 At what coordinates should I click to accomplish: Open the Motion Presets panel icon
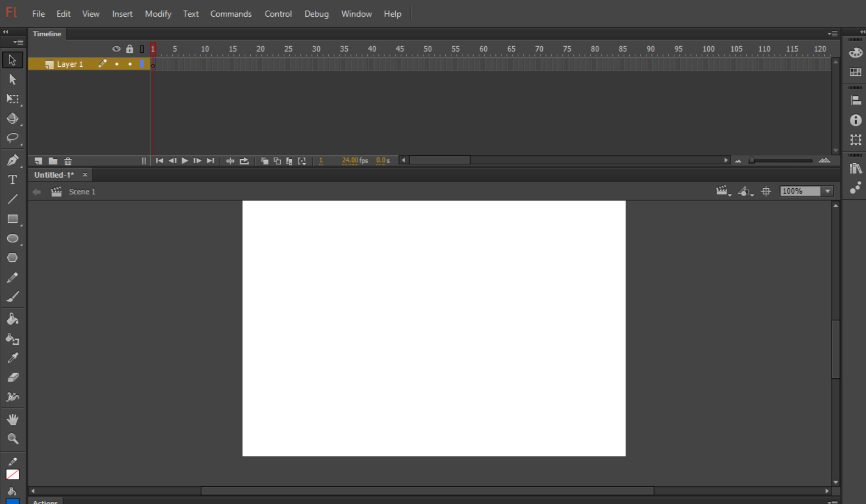[855, 188]
